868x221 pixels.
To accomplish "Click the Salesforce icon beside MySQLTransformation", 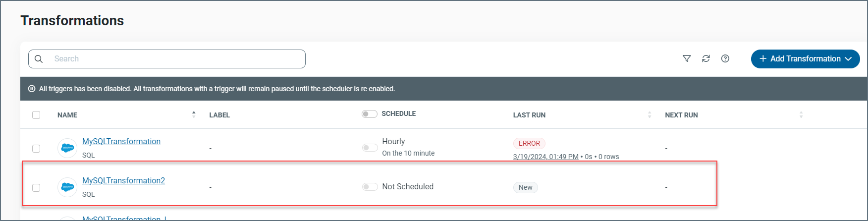I will point(67,148).
